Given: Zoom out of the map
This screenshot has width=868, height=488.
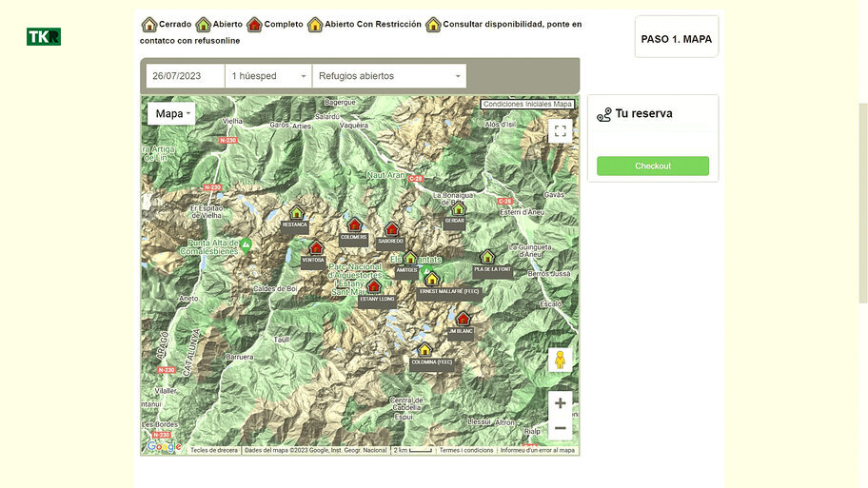Looking at the screenshot, I should point(560,428).
